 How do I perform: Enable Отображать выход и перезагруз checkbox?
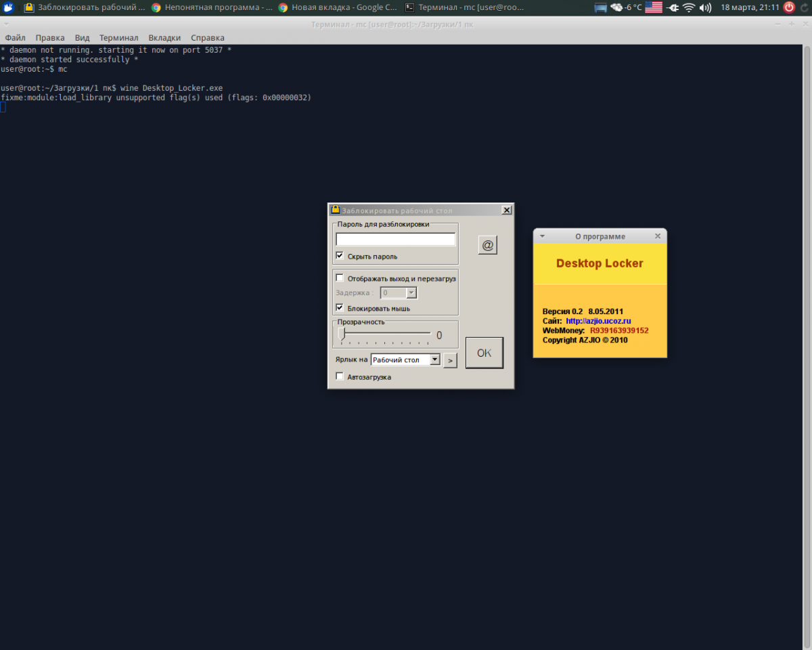[340, 278]
